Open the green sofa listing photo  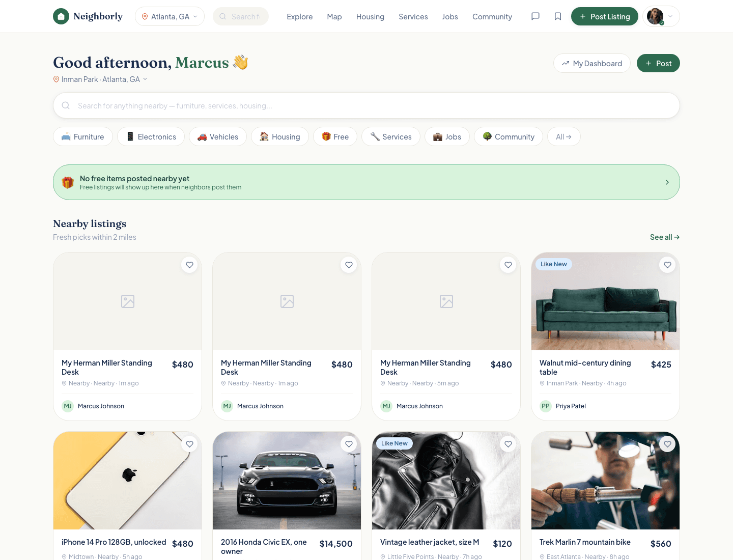pos(605,301)
